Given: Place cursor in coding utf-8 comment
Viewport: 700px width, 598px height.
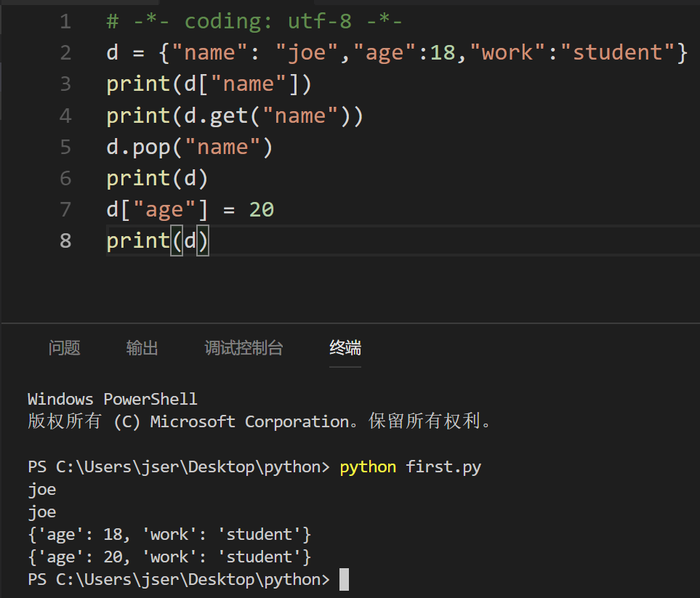Looking at the screenshot, I should coord(254,21).
